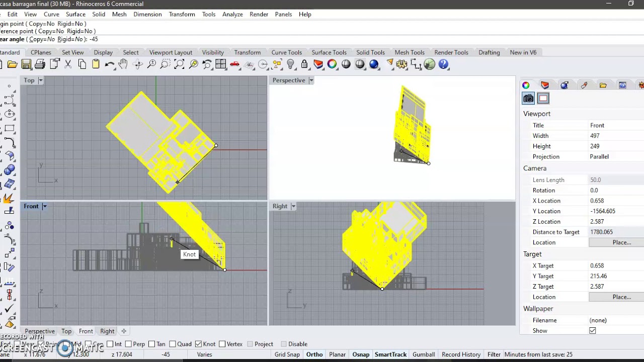The image size is (644, 362).
Task: Toggle the wallpaper Show checkbox
Action: (592, 331)
